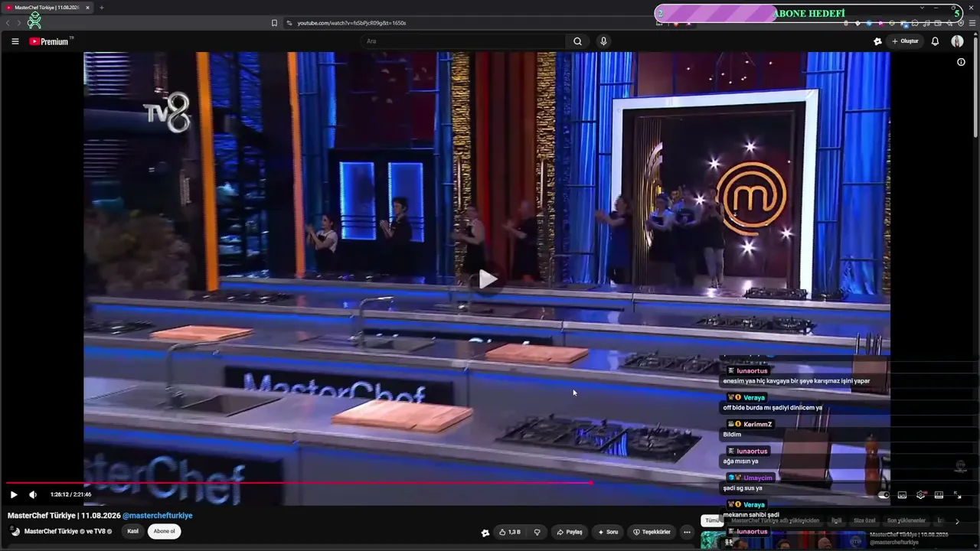
Task: Click the Teşekkürler thanks button
Action: point(652,532)
